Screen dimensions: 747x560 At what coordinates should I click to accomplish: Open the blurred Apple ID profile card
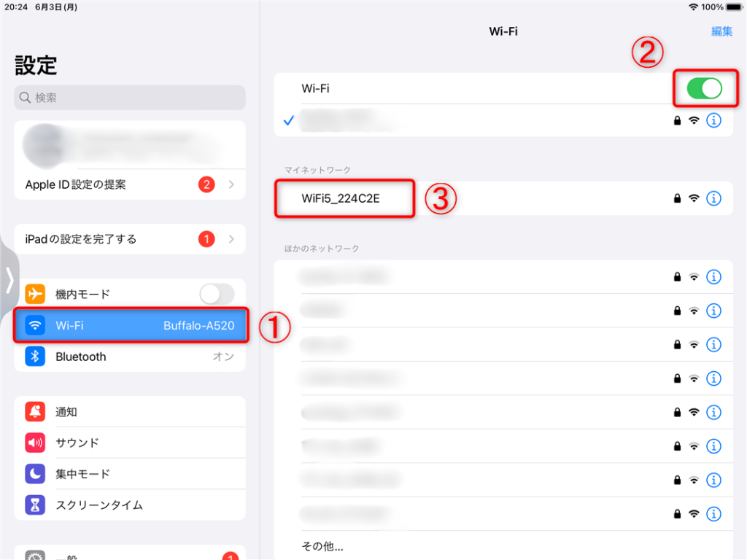click(x=130, y=145)
